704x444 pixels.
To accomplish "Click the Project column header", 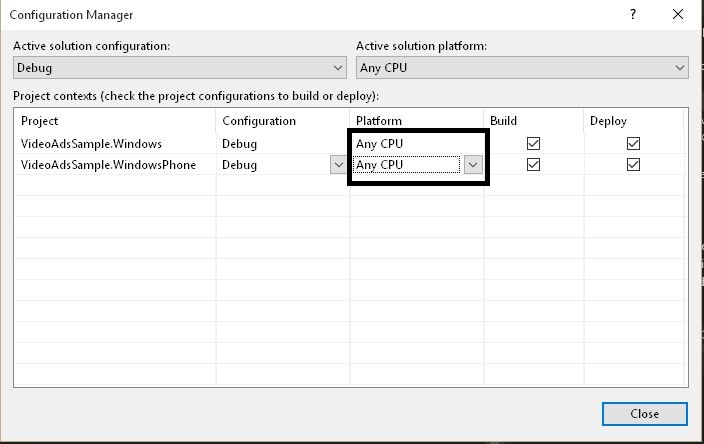I will (x=40, y=121).
